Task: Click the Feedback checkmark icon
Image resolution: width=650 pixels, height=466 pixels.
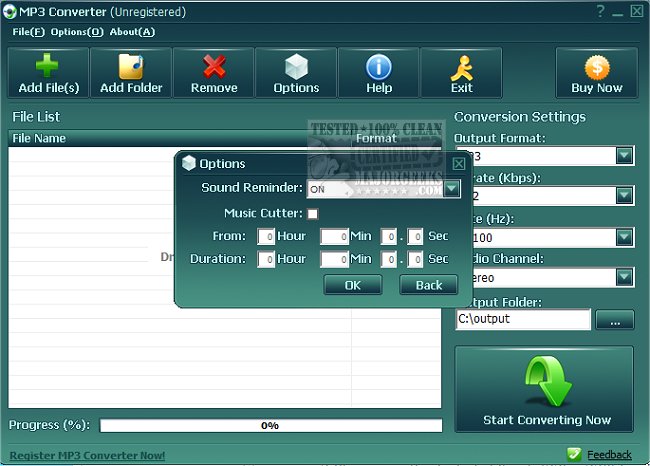Action: pyautogui.click(x=574, y=454)
